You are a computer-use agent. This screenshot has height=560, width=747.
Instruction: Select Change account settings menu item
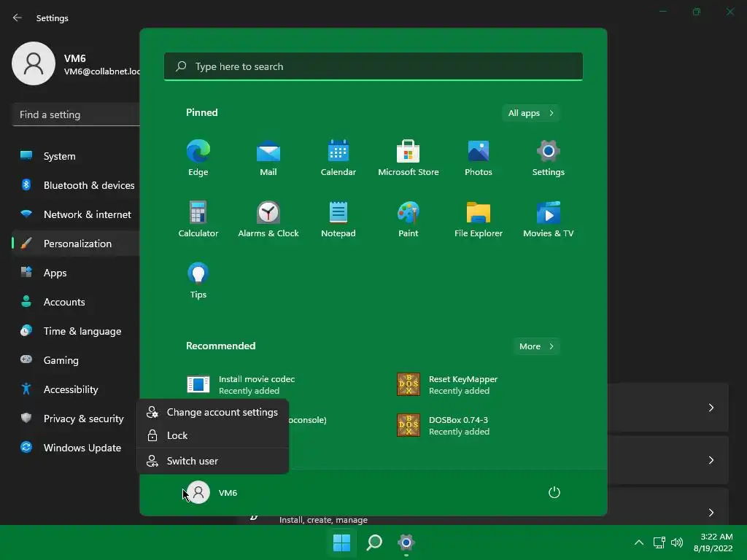(212, 412)
